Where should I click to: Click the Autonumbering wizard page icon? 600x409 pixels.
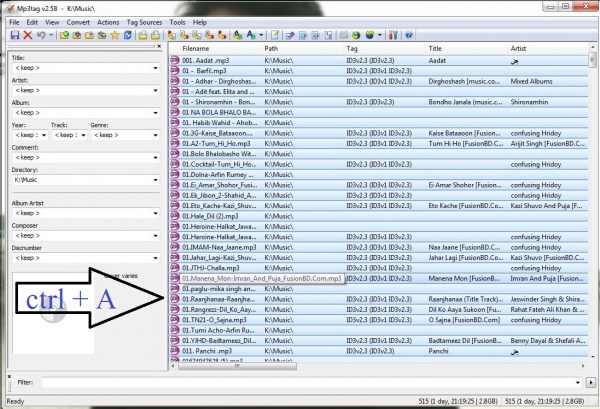275,35
